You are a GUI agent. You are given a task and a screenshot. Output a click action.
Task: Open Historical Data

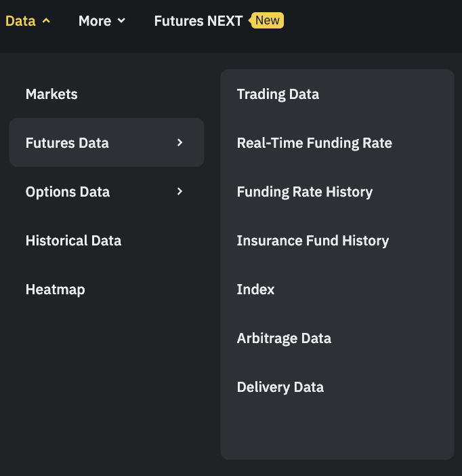[73, 241]
